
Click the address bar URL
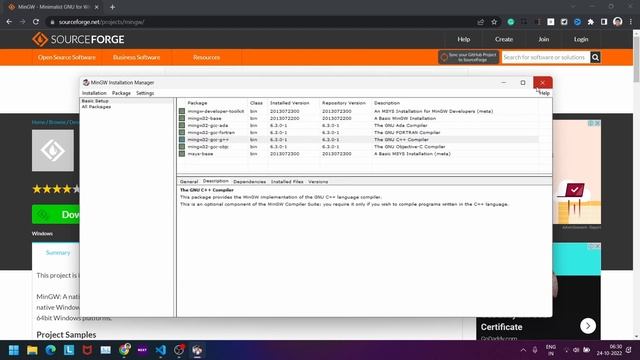click(101, 22)
